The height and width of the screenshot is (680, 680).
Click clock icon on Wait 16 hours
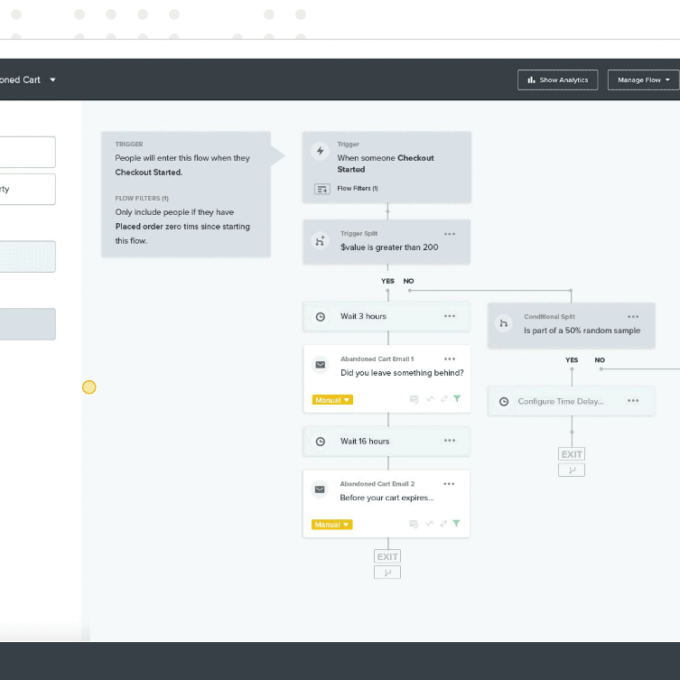[320, 441]
